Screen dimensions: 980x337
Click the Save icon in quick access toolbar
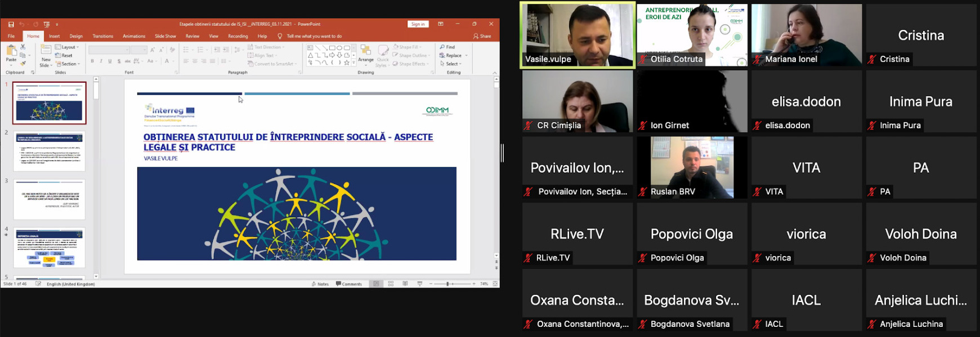click(x=11, y=24)
